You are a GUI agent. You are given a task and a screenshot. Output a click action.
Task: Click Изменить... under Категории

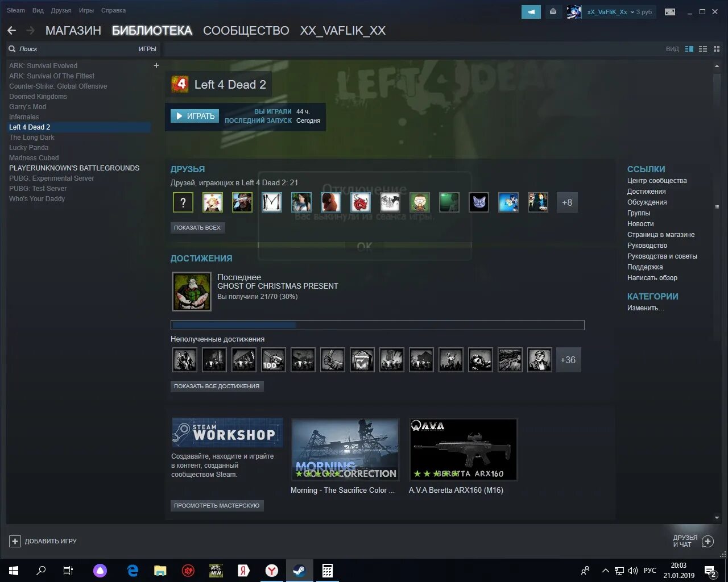click(646, 308)
